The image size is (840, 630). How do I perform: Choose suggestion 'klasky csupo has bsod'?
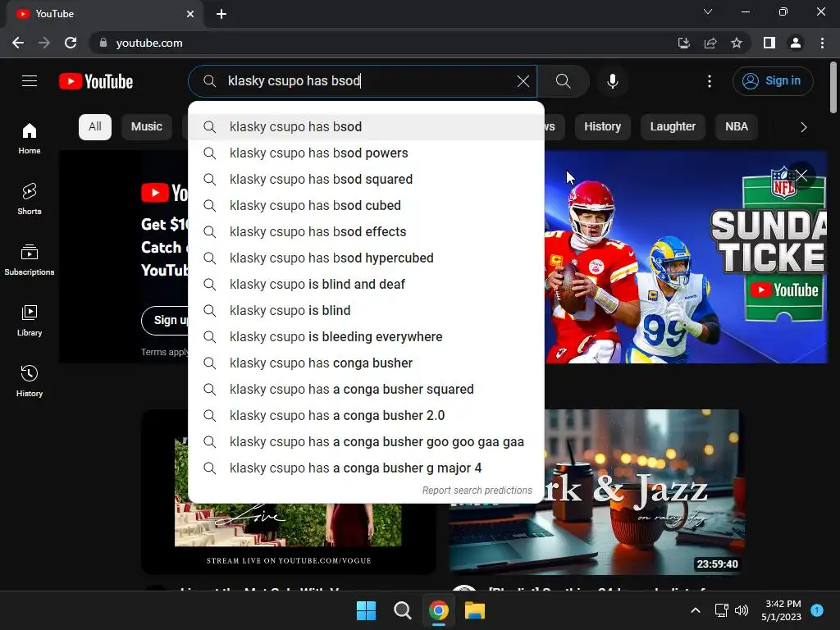point(367,127)
